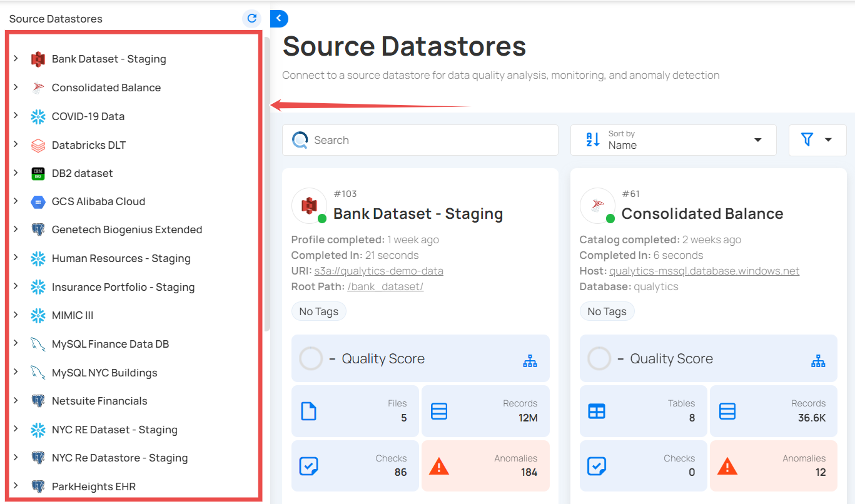Image resolution: width=855 pixels, height=504 pixels.
Task: Select Human Resources - Staging in sidebar
Action: point(121,258)
